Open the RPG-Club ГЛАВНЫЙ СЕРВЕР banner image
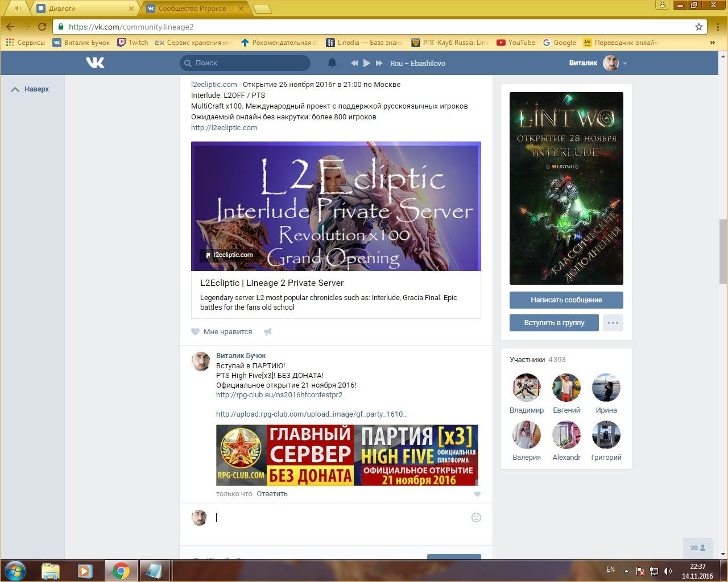This screenshot has width=728, height=582. pyautogui.click(x=347, y=455)
